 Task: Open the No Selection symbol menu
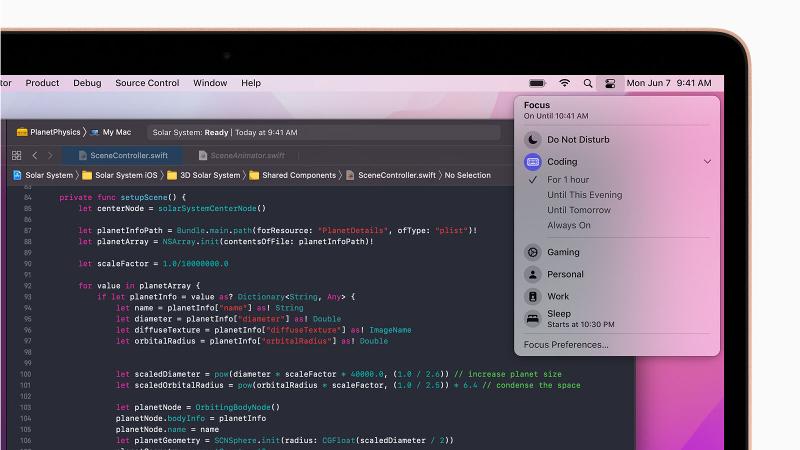coord(467,175)
